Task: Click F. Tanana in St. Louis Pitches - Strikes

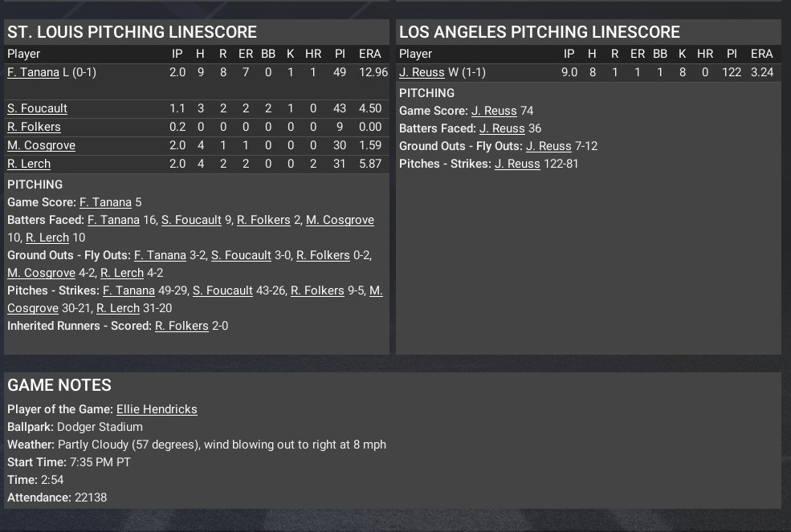Action: [128, 290]
